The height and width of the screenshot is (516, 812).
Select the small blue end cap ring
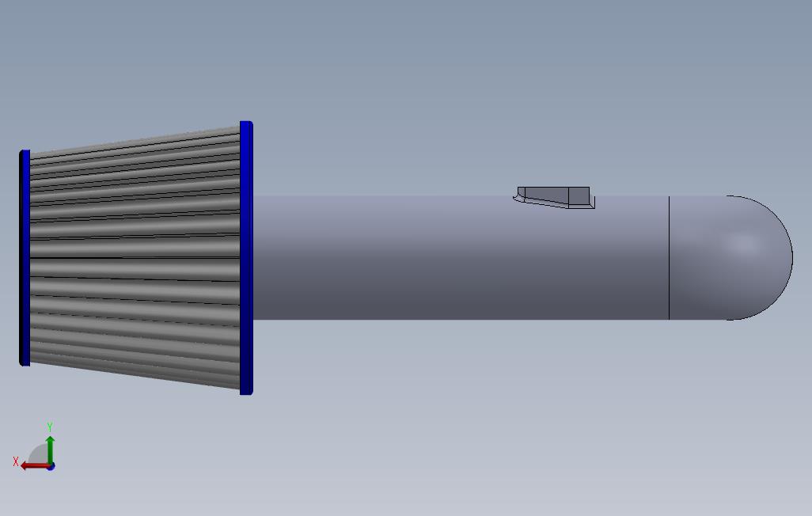tap(25, 257)
